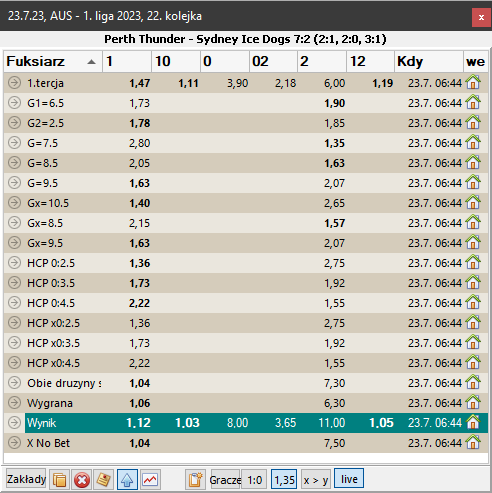Click the arrow icon beside Wynik row
The image size is (492, 493).
pos(14,422)
